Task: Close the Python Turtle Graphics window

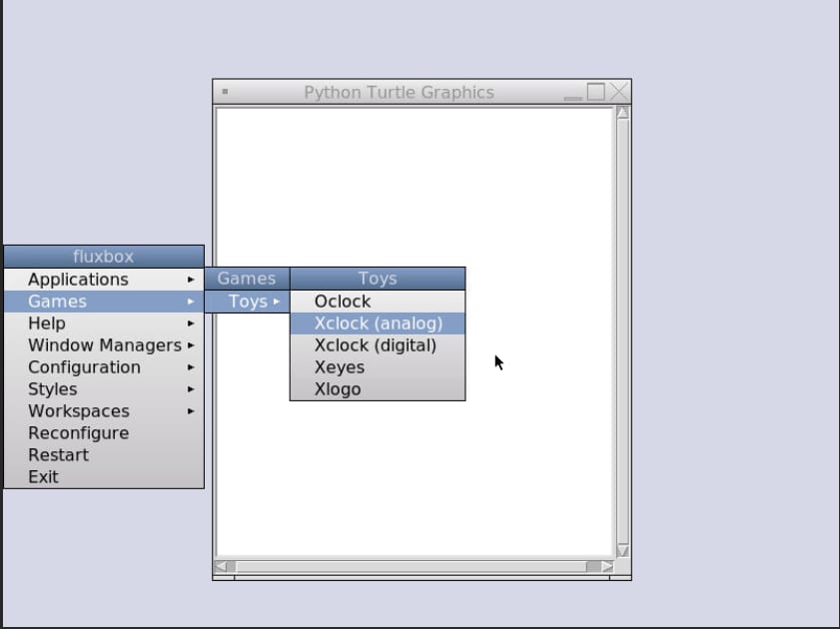Action: pos(618,92)
